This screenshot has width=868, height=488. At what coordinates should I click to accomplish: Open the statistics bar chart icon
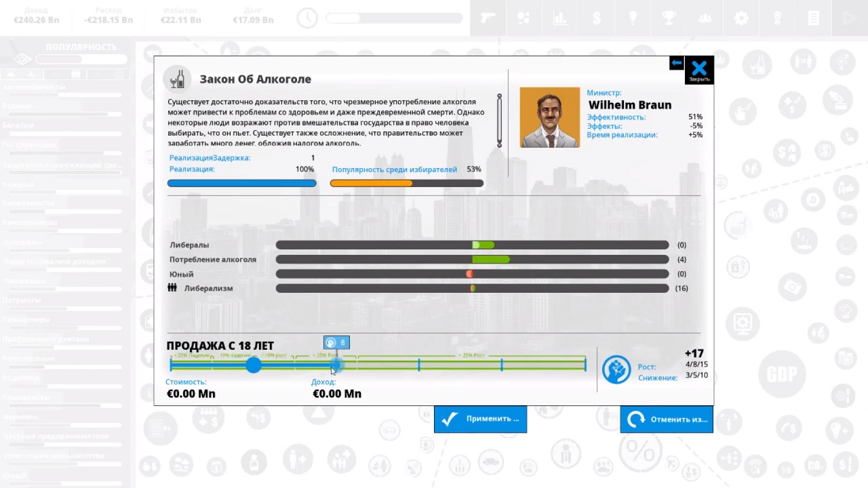point(560,18)
